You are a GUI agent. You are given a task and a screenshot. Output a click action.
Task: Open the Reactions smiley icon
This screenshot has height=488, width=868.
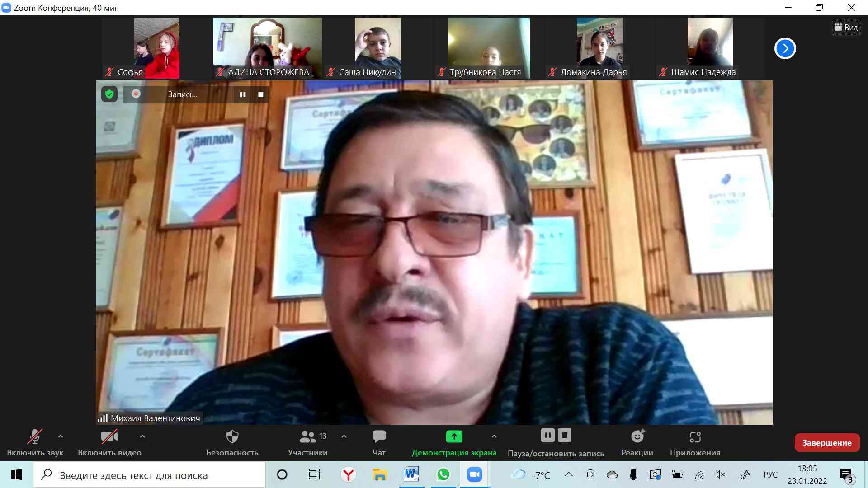click(x=637, y=437)
